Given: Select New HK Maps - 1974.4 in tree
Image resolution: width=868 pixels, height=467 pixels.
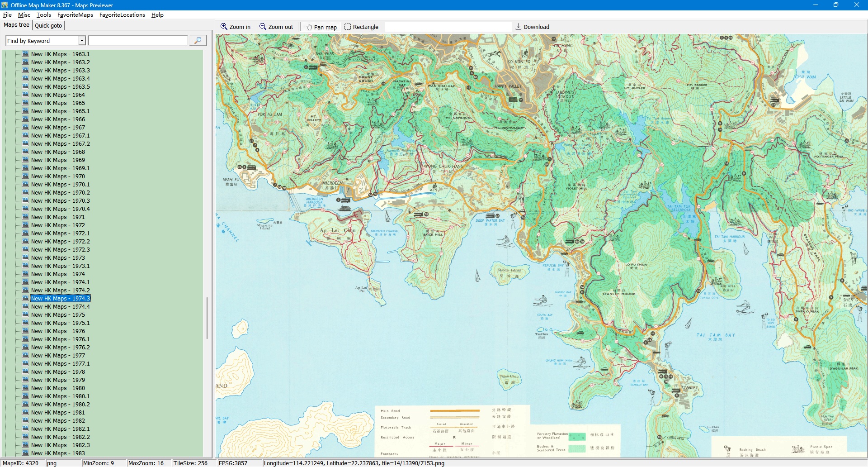Looking at the screenshot, I should 60,307.
